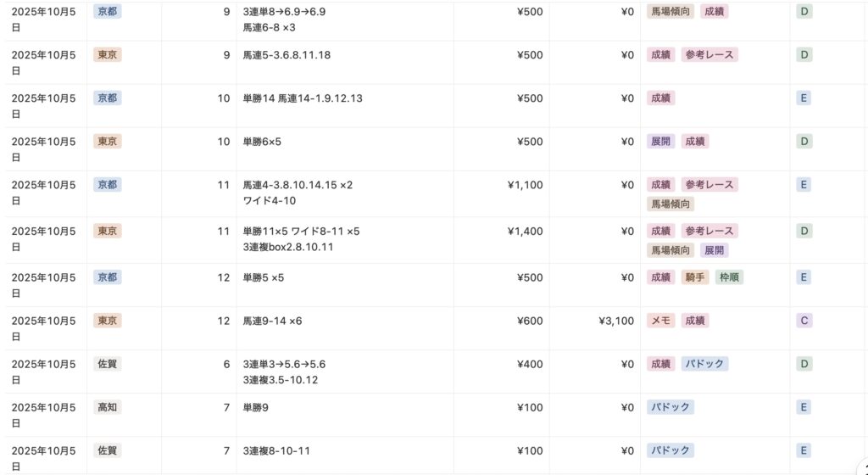Image resolution: width=868 pixels, height=475 pixels.
Task: Open the 3連複8-10-11 bet cell
Action: pyautogui.click(x=276, y=450)
